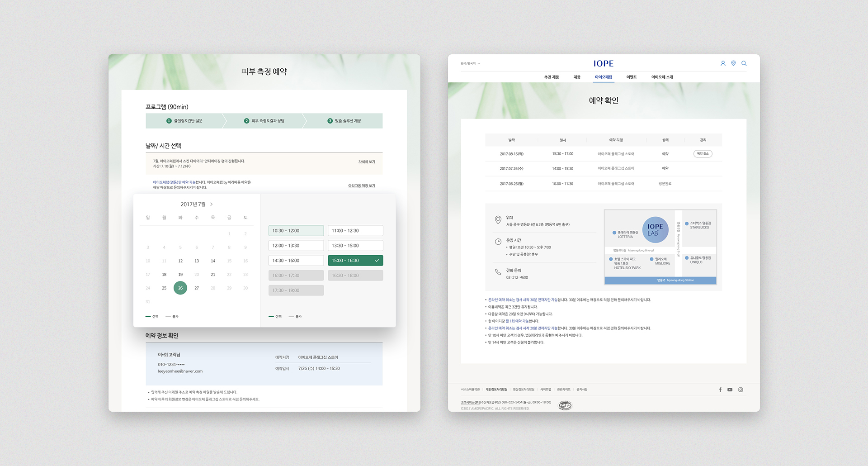Select July 18 on the calendar
Screen dimensions: 868x466
click(164, 275)
